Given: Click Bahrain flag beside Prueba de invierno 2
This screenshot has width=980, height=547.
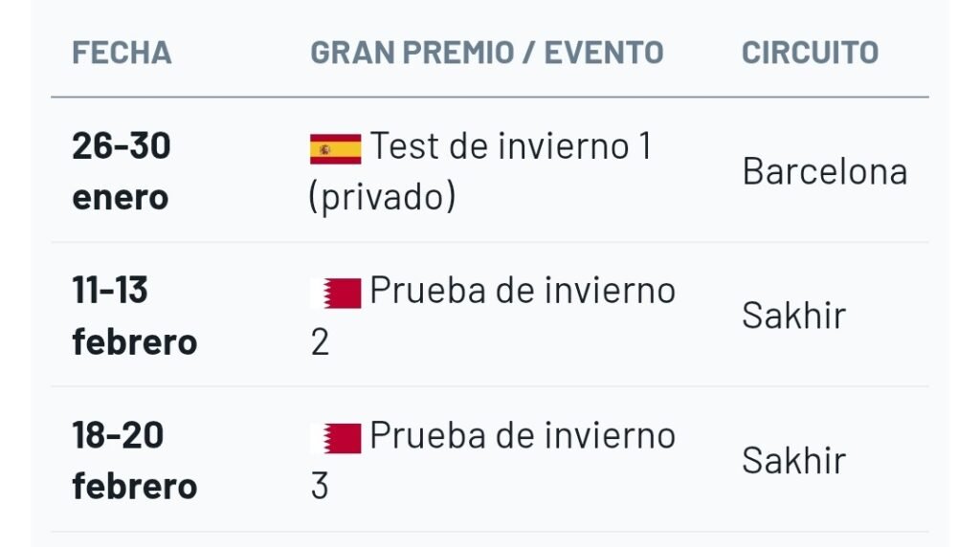Looking at the screenshot, I should point(335,293).
